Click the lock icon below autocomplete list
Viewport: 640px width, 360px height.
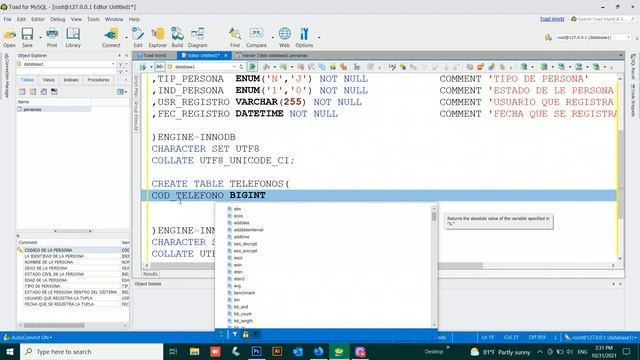[x=245, y=334]
